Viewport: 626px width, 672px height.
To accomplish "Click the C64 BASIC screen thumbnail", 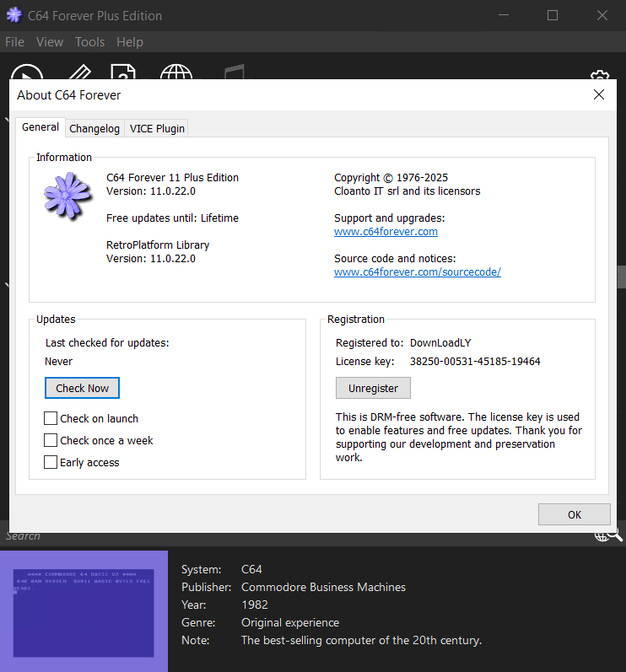I will tap(84, 613).
